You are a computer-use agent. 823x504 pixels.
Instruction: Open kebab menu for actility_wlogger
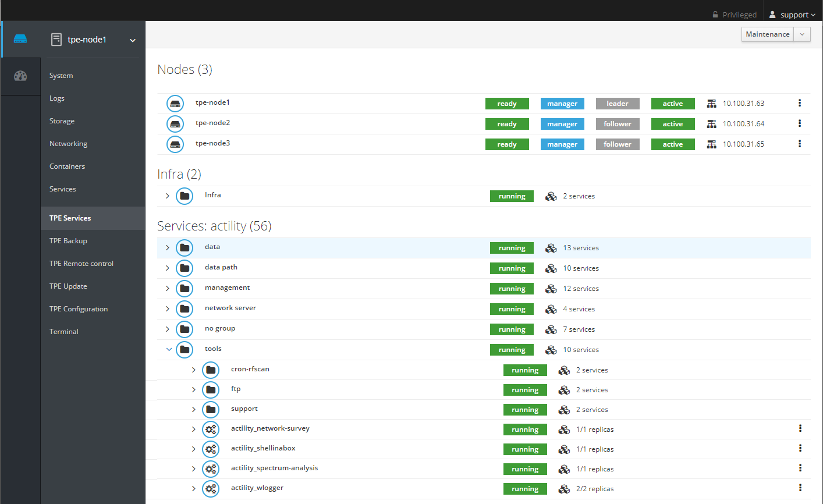pyautogui.click(x=800, y=488)
